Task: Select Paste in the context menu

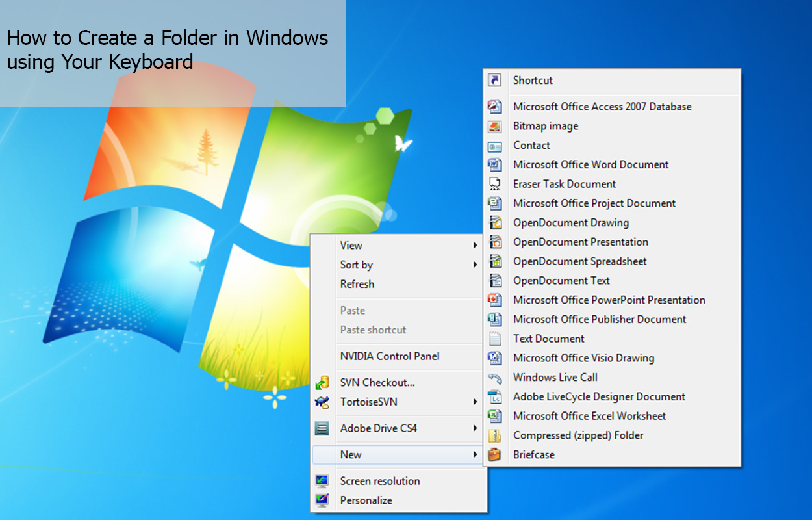Action: click(398, 311)
